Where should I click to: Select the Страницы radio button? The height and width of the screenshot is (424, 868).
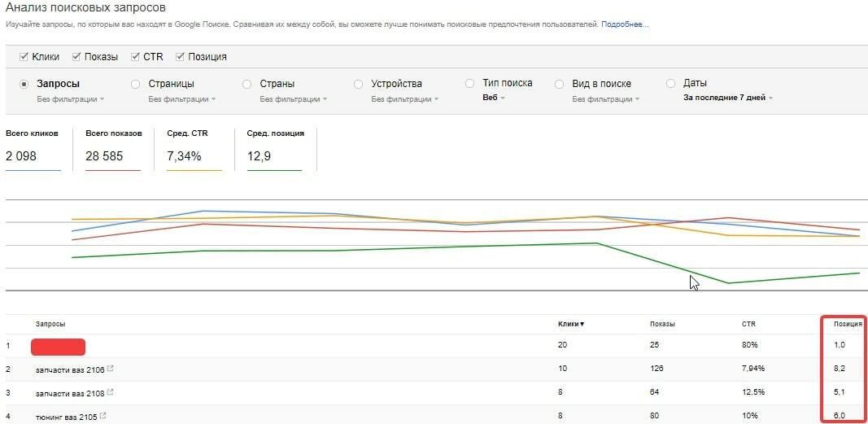[x=135, y=84]
